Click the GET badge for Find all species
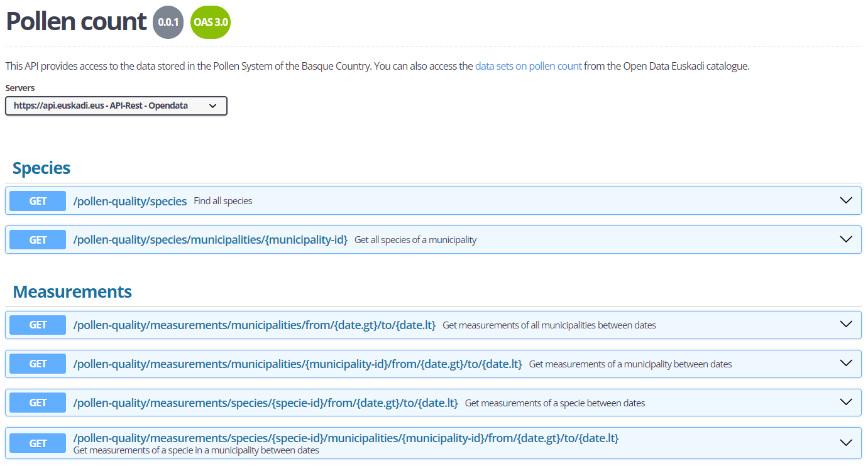Viewport: 868px width, 466px height. [38, 201]
